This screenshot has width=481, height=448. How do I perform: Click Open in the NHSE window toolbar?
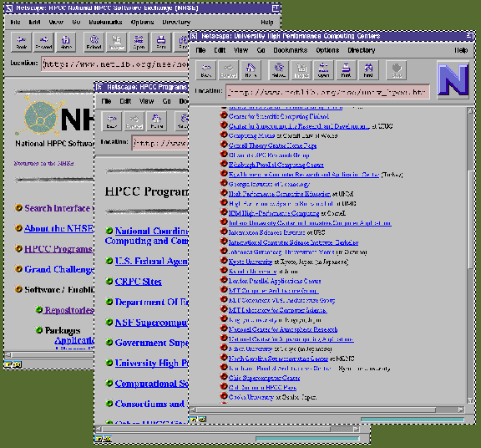click(139, 42)
